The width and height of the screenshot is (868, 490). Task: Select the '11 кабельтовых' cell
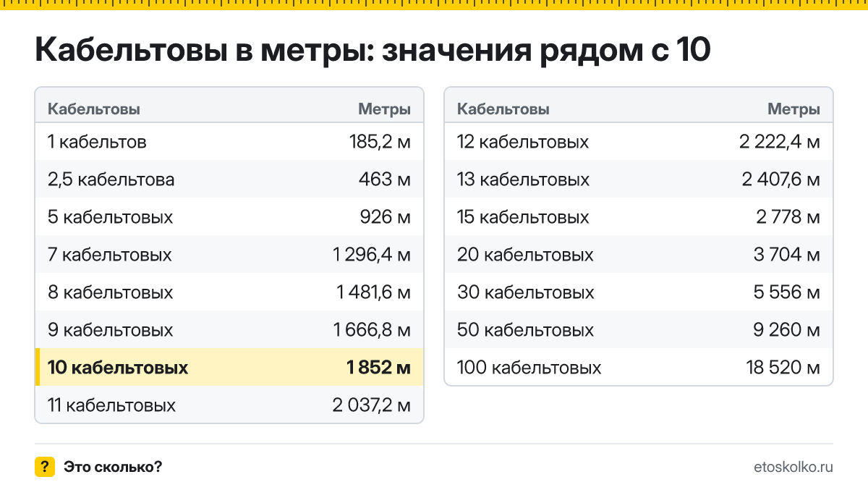pyautogui.click(x=111, y=405)
